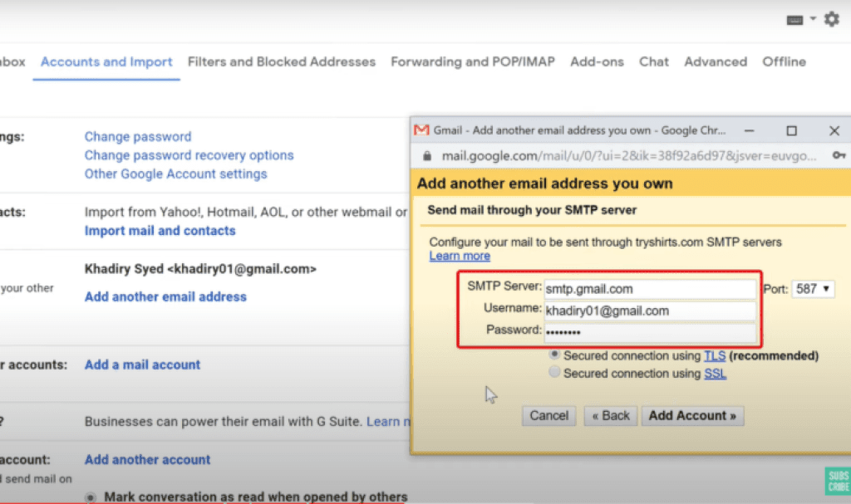This screenshot has width=851, height=504.
Task: Open the settings gear at top right
Action: (x=831, y=18)
